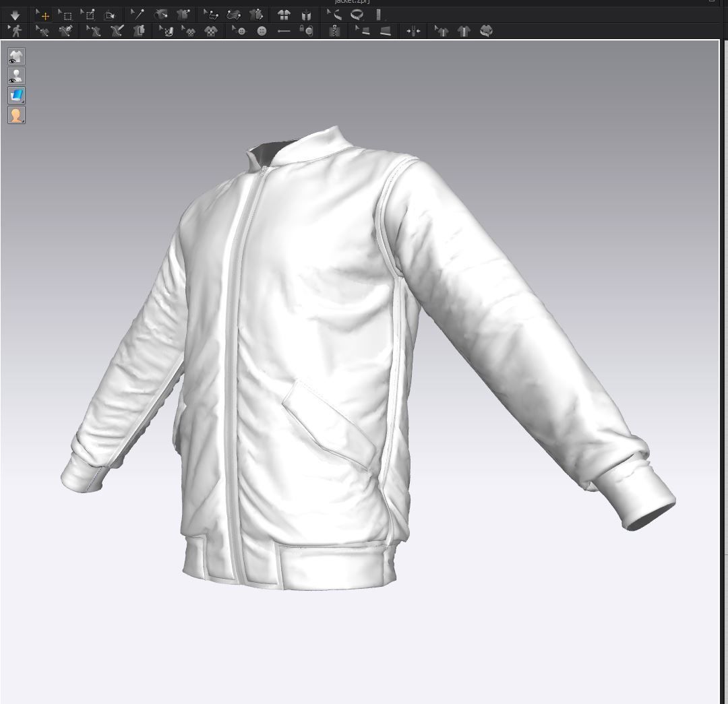Image resolution: width=728 pixels, height=704 pixels.
Task: Open the orange avatar head render style menu
Action: [16, 115]
